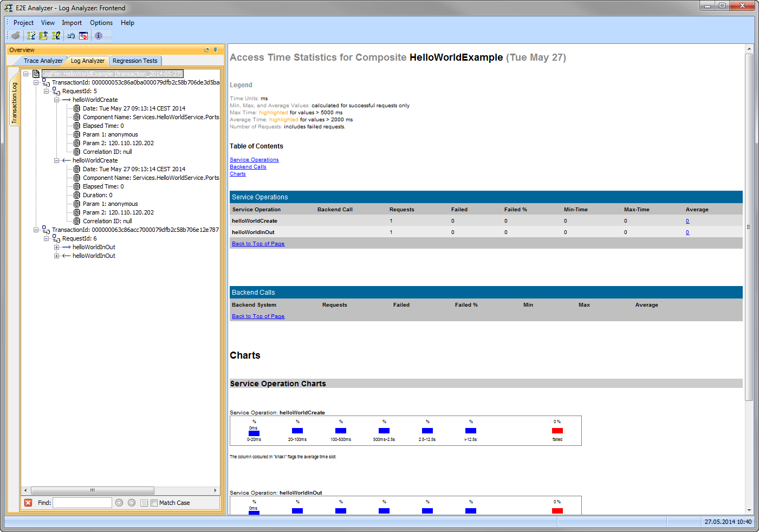The height and width of the screenshot is (532, 759).
Task: Type a search term in the Find field
Action: coord(82,503)
